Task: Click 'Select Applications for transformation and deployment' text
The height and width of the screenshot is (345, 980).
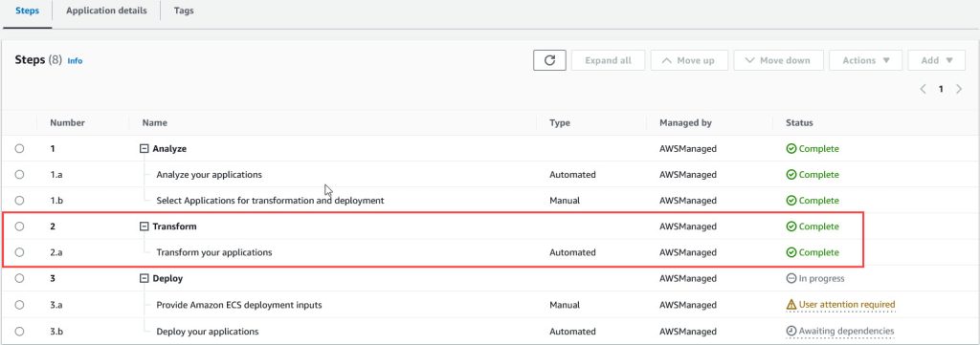Action: 270,201
